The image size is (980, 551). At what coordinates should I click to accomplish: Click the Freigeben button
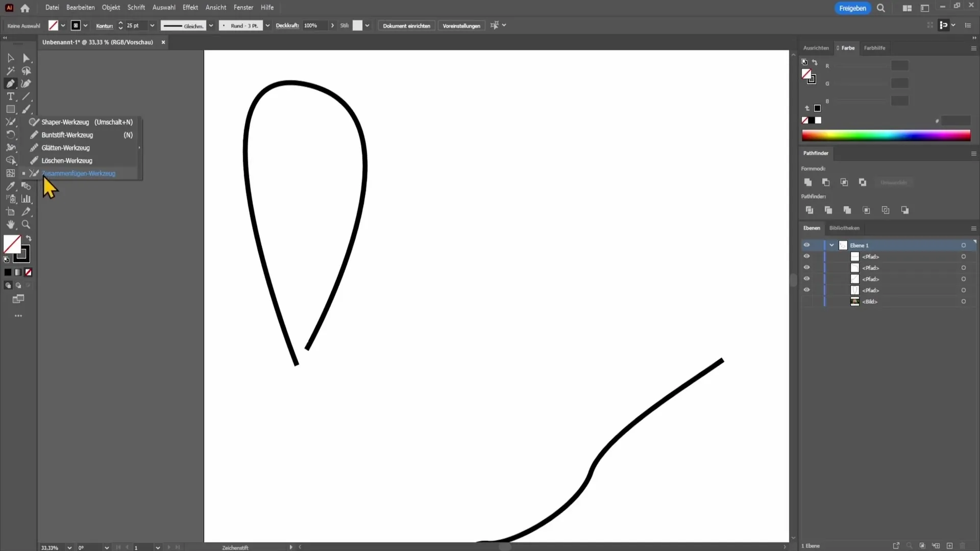coord(852,8)
